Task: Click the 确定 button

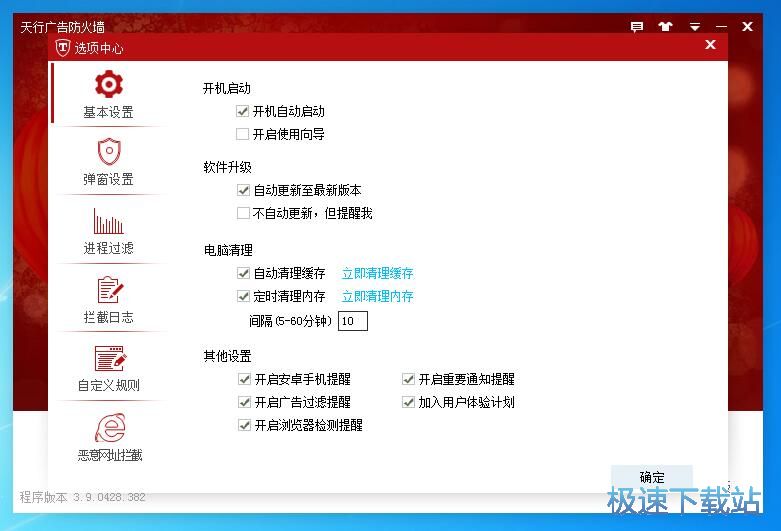Action: [x=652, y=477]
